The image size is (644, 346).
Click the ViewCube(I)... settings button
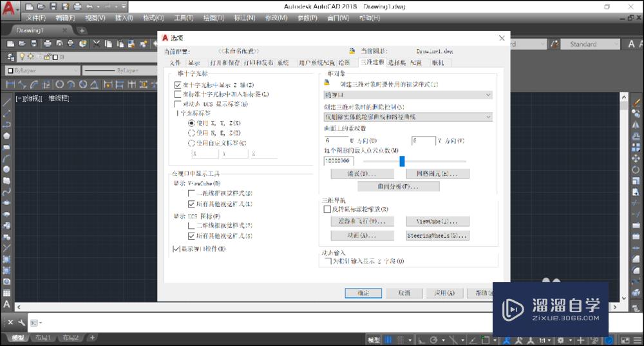[x=437, y=221]
